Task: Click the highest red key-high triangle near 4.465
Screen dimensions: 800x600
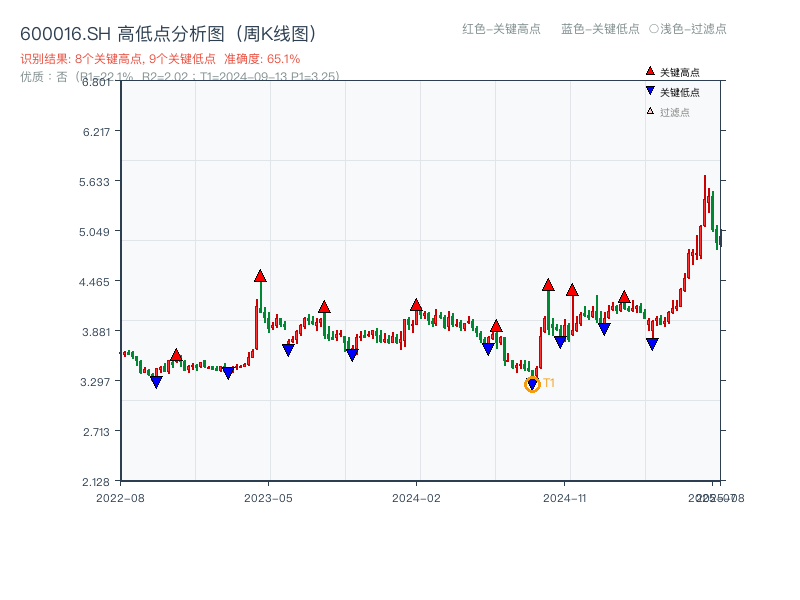Action: click(x=260, y=276)
